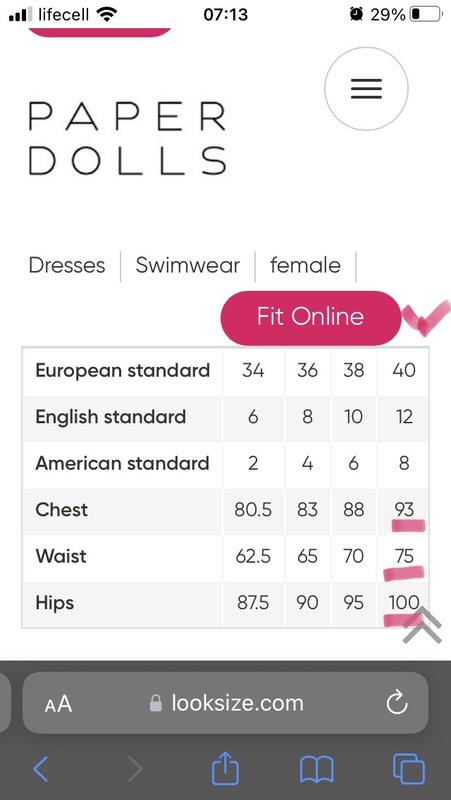
Task: Click the Fit Online button
Action: tap(311, 317)
